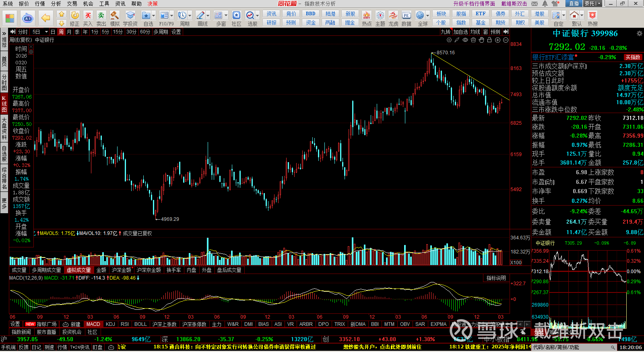Select the 60分 period
The width and height of the screenshot is (644, 352).
[x=145, y=32]
